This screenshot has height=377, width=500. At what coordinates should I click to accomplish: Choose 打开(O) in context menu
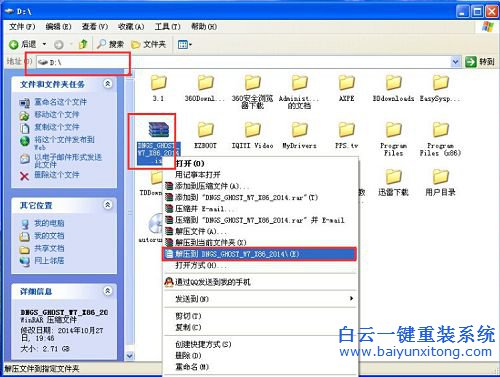point(260,163)
